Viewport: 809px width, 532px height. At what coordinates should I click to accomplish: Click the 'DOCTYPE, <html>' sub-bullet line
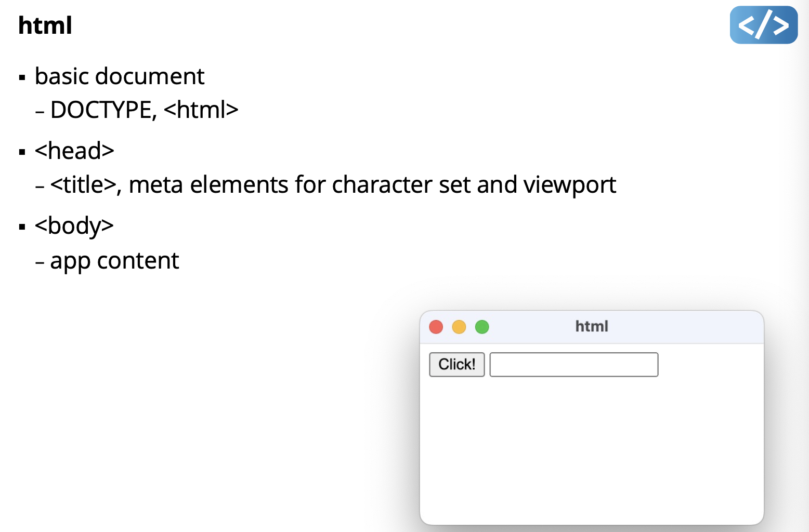(x=144, y=110)
